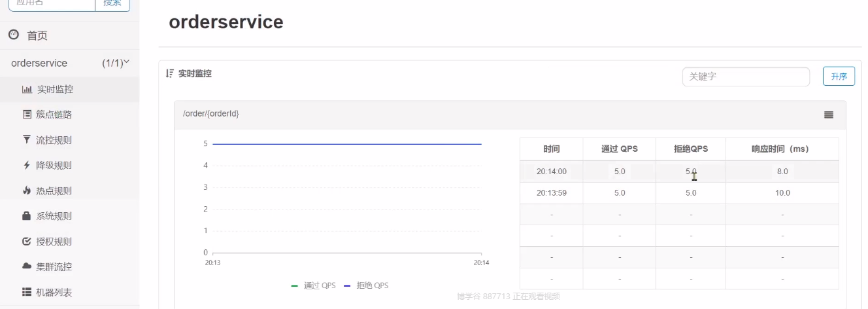Focus the 关键字 keyword input field
Screen dimensions: 868x309
tap(746, 77)
